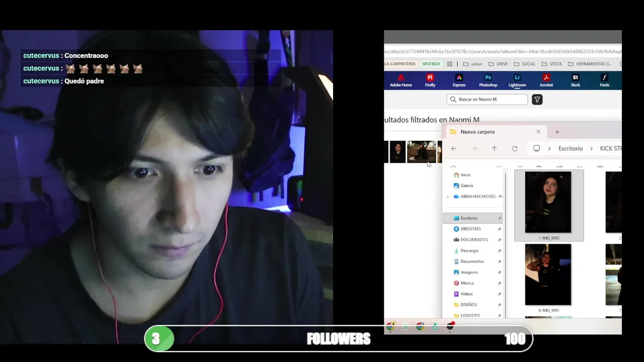This screenshot has width=644, height=362.
Task: Select ABRAHAM MOISES OneDrive in sidebar
Action: 477,197
